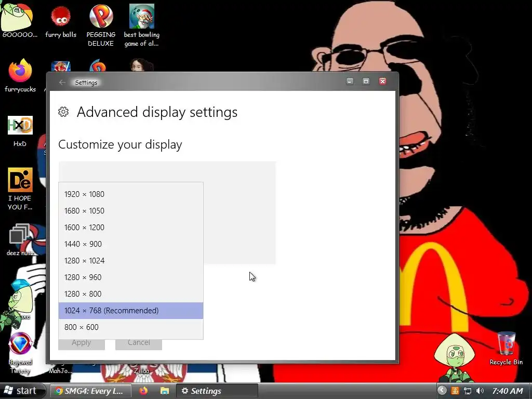Screen dimensions: 532x399
Task: Go back with the Settings back arrow
Action: tap(62, 83)
